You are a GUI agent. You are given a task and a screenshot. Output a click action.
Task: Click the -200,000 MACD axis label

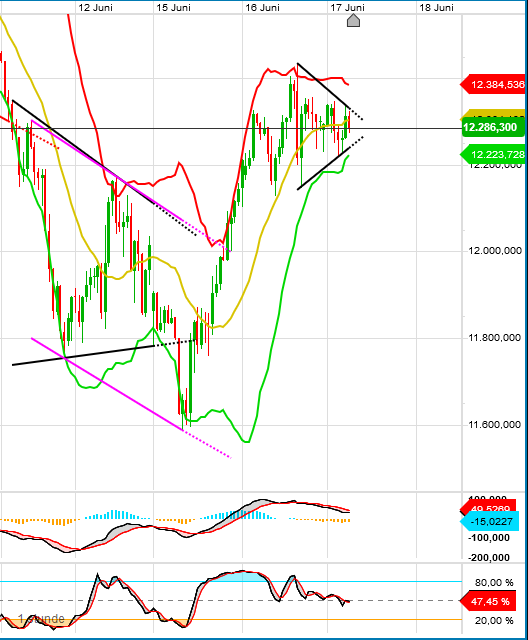pos(489,558)
